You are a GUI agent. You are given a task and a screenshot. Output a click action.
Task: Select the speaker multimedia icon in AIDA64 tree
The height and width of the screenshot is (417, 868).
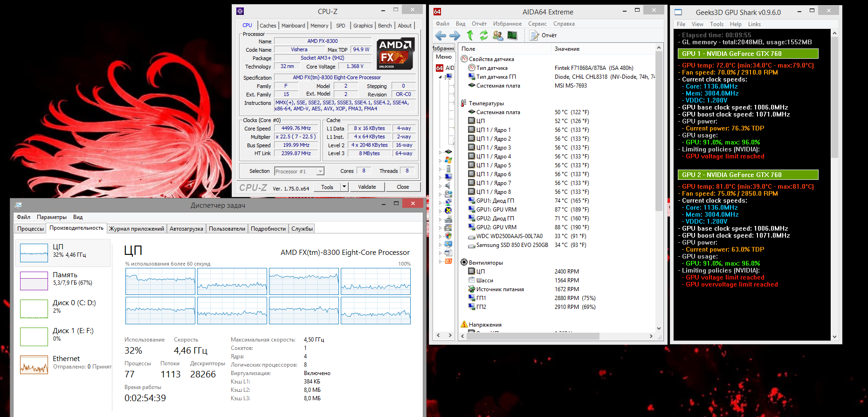coord(448,185)
